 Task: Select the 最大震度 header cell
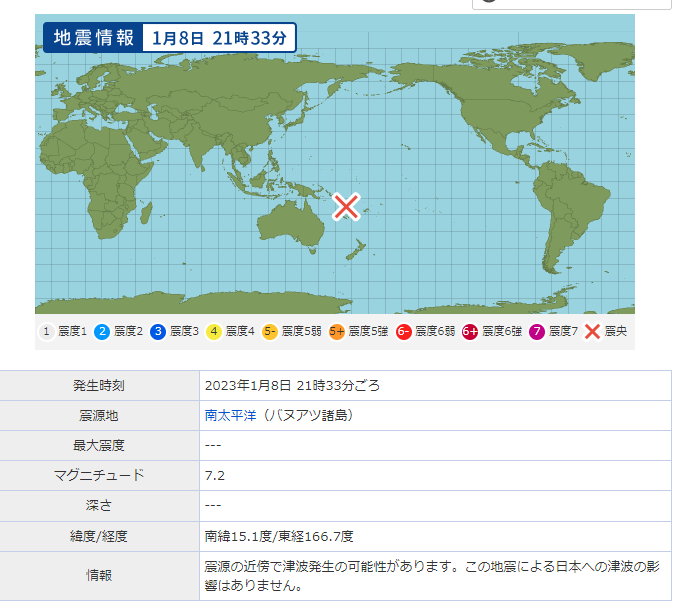99,446
